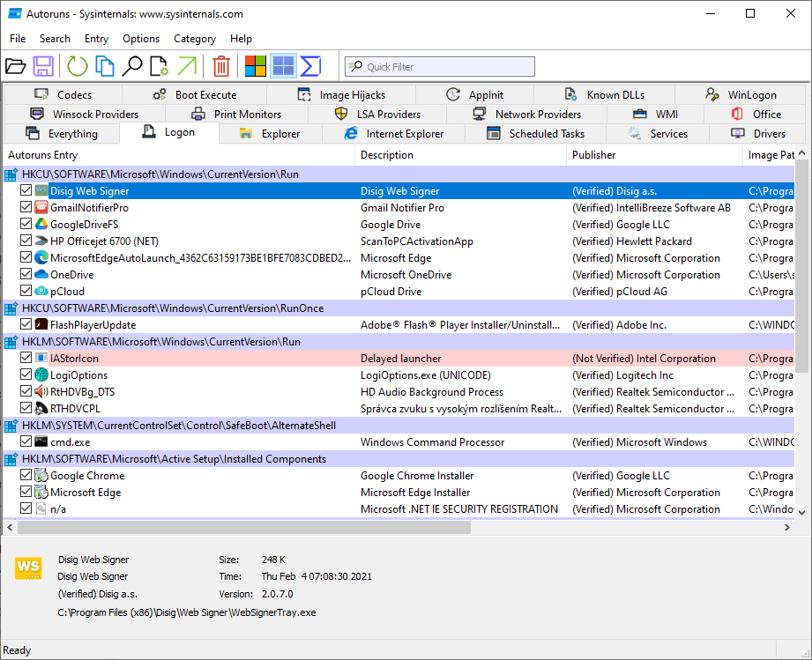Screen dimensions: 812x660
Task: Sort by Publisher column header
Action: click(x=654, y=155)
